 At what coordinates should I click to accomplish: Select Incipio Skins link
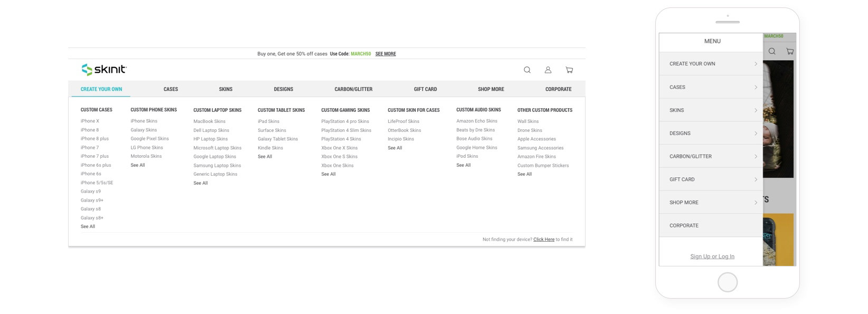tap(401, 139)
